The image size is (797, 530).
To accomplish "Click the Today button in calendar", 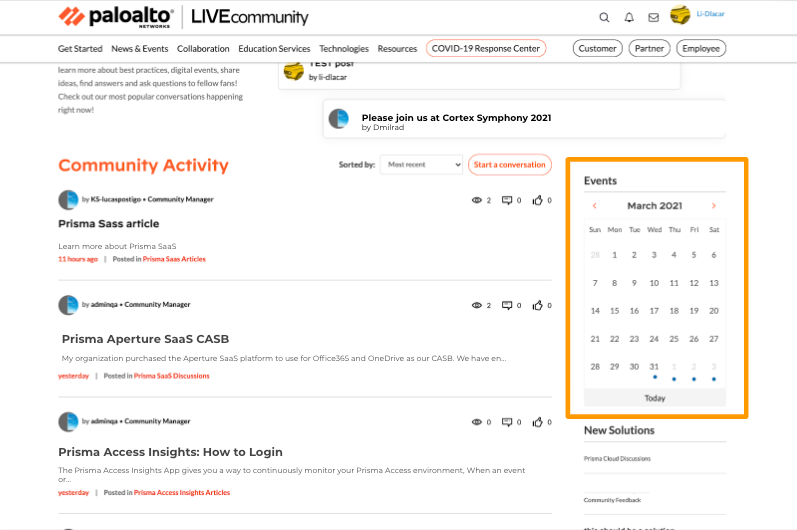I will [x=655, y=398].
